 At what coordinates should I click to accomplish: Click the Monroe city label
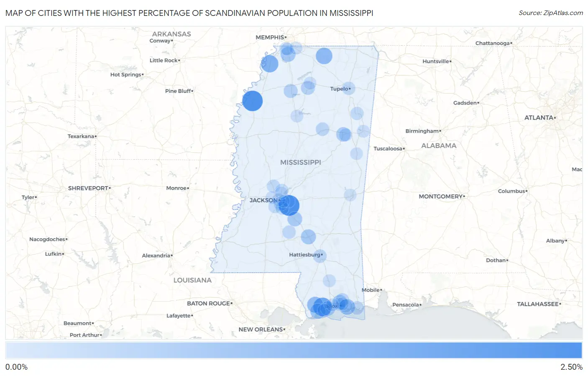[176, 188]
